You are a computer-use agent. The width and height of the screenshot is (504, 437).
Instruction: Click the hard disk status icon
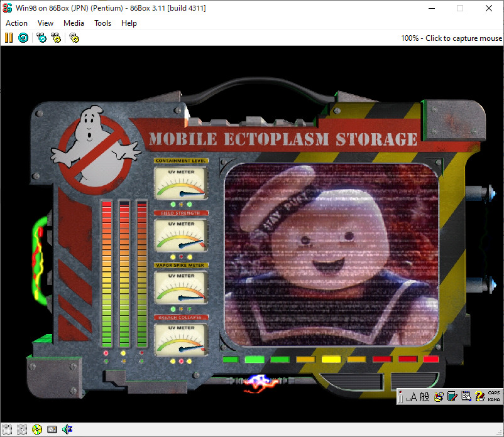coord(52,429)
